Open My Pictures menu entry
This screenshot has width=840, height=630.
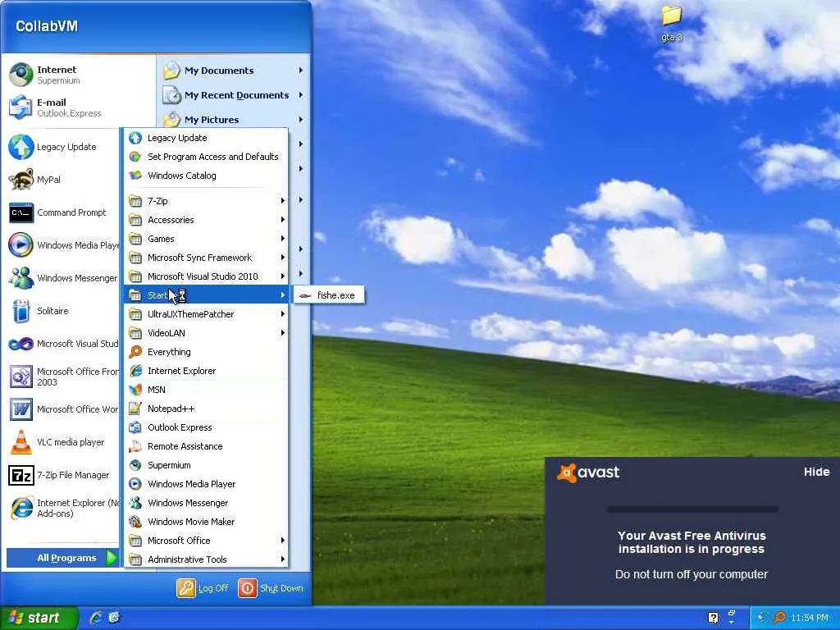tap(234, 120)
